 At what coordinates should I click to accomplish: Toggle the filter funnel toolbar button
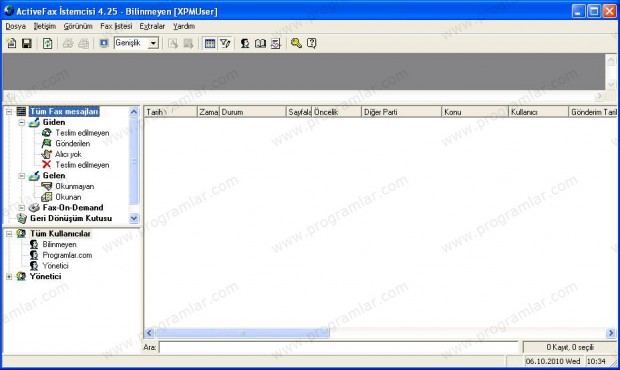tap(225, 43)
